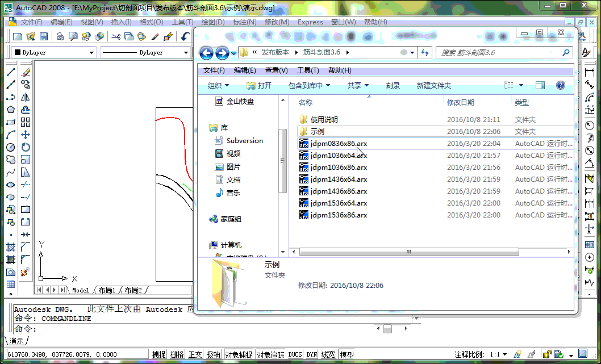Toggle 线宽 lineweight display
Image resolution: width=601 pixels, height=364 pixels.
328,354
